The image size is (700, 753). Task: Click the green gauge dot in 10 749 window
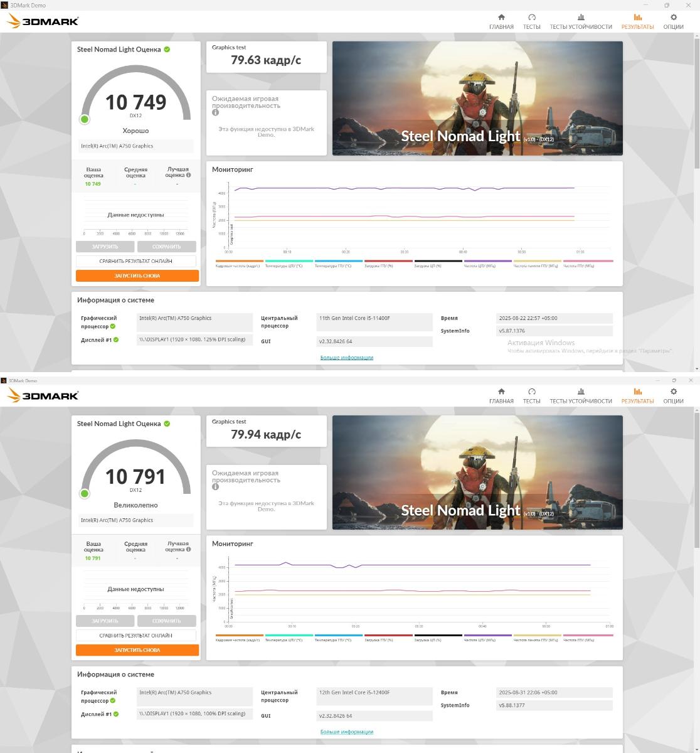85,119
